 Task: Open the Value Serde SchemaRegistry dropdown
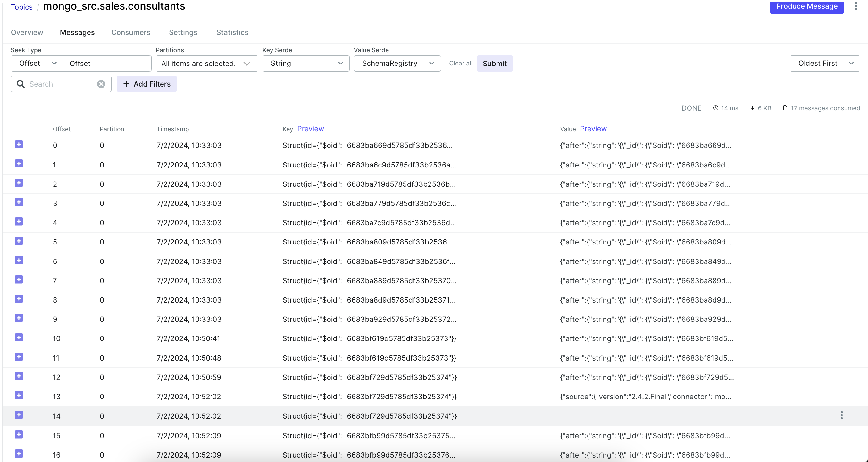coord(397,64)
